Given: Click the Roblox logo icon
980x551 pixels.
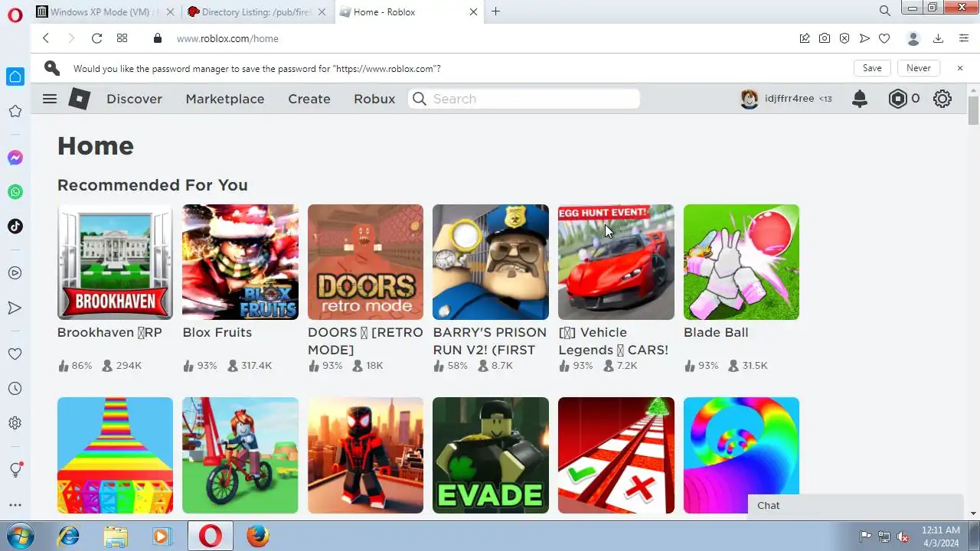Looking at the screenshot, I should (80, 99).
